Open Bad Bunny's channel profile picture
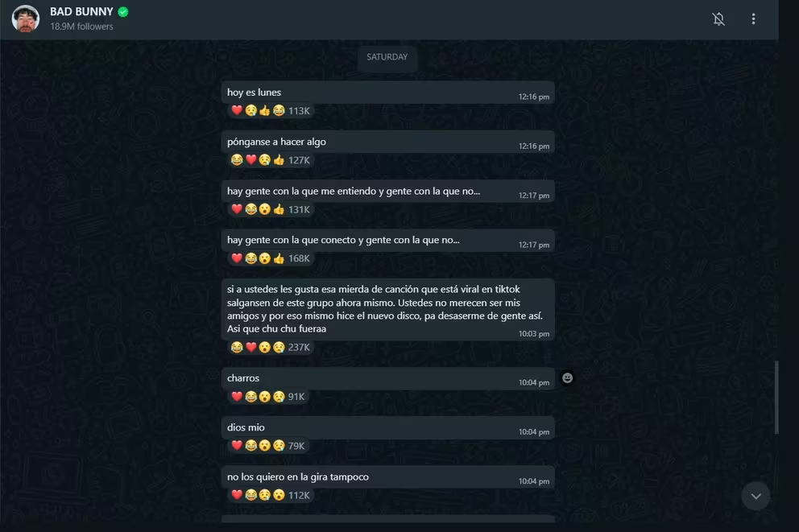The width and height of the screenshot is (799, 532). [x=26, y=19]
